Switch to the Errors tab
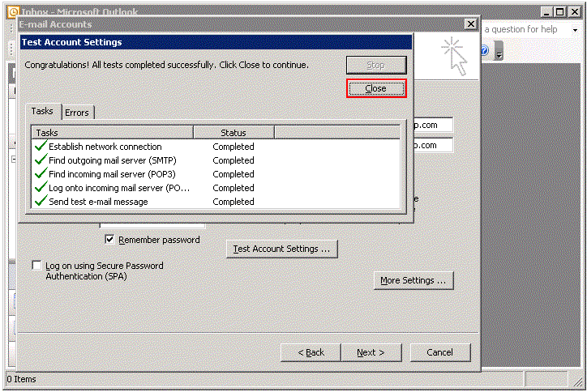The image size is (587, 392). click(x=77, y=113)
